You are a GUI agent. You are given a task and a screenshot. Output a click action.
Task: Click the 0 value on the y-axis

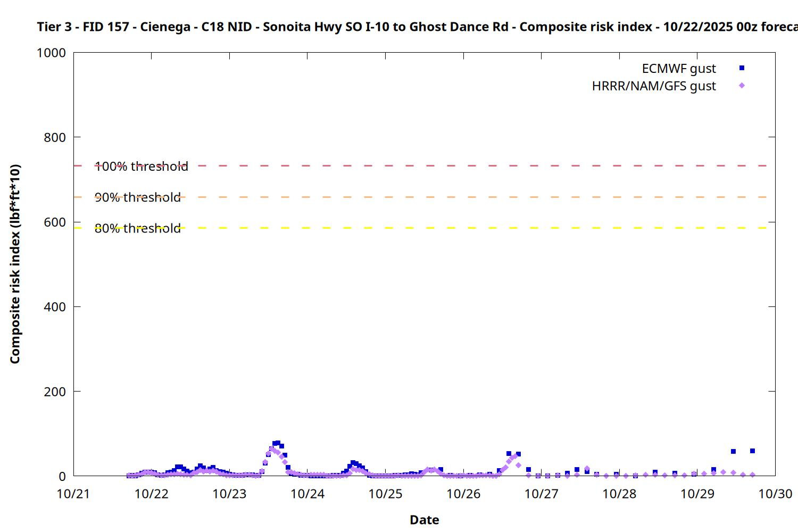point(62,476)
